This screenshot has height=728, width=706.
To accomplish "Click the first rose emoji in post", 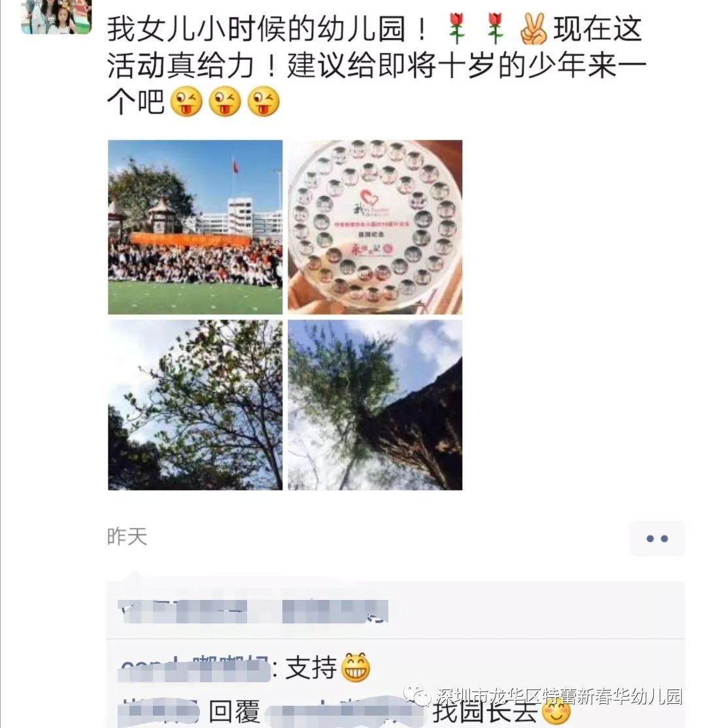I will [x=457, y=29].
